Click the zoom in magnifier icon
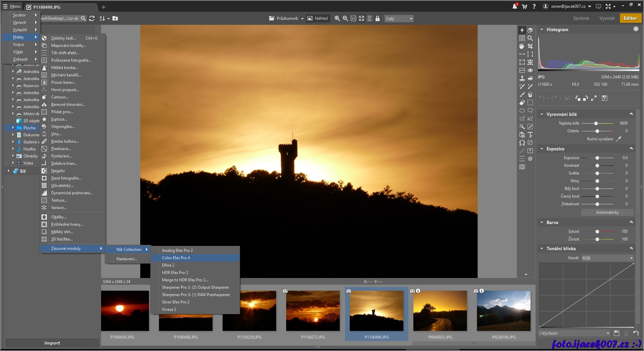The width and height of the screenshot is (644, 351). pyautogui.click(x=337, y=18)
